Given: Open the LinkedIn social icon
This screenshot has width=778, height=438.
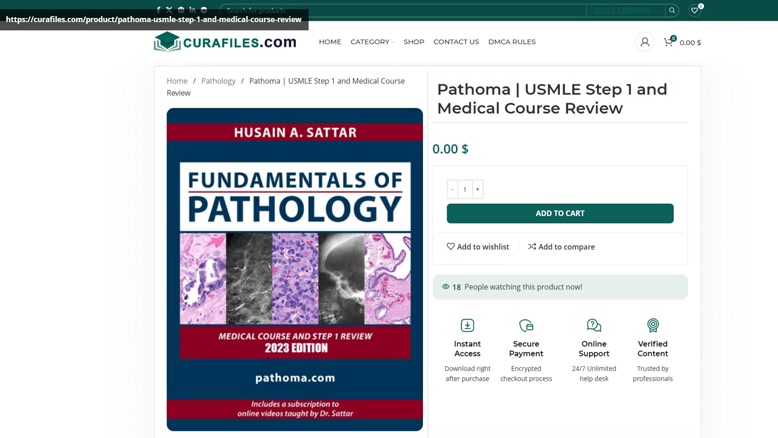Looking at the screenshot, I should pyautogui.click(x=193, y=9).
